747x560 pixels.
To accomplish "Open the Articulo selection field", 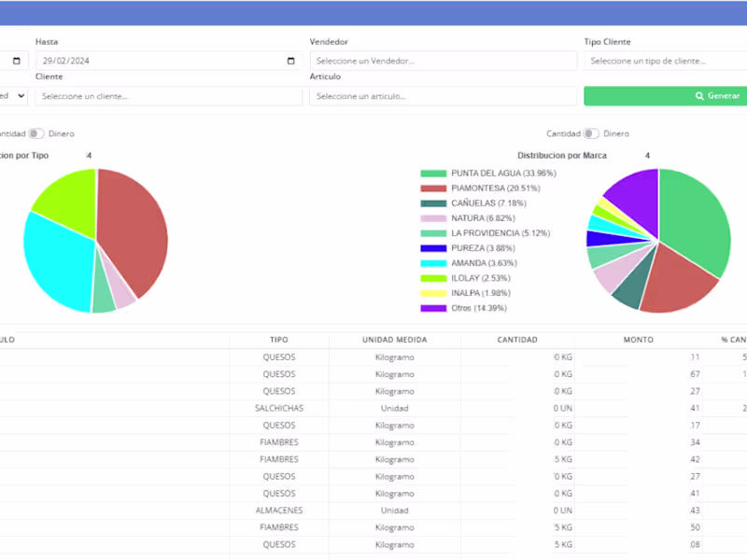I will pos(443,96).
